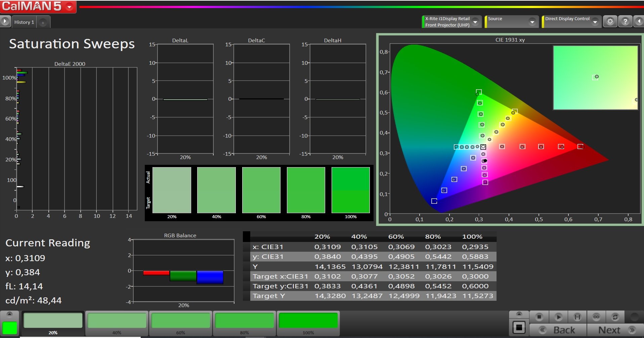The height and width of the screenshot is (338, 644).
Task: Expand the X-Rite i1Display Retail meter dropdown
Action: pos(475,22)
